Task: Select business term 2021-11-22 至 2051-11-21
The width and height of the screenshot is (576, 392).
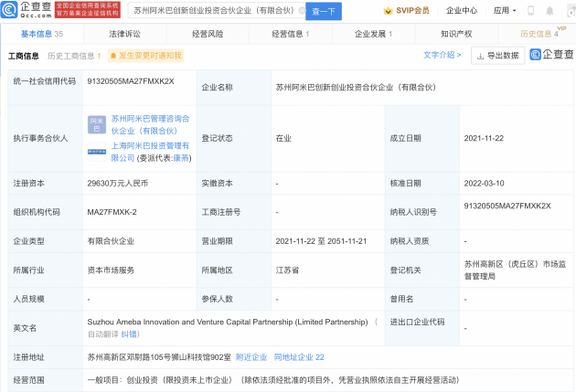Action: point(321,241)
